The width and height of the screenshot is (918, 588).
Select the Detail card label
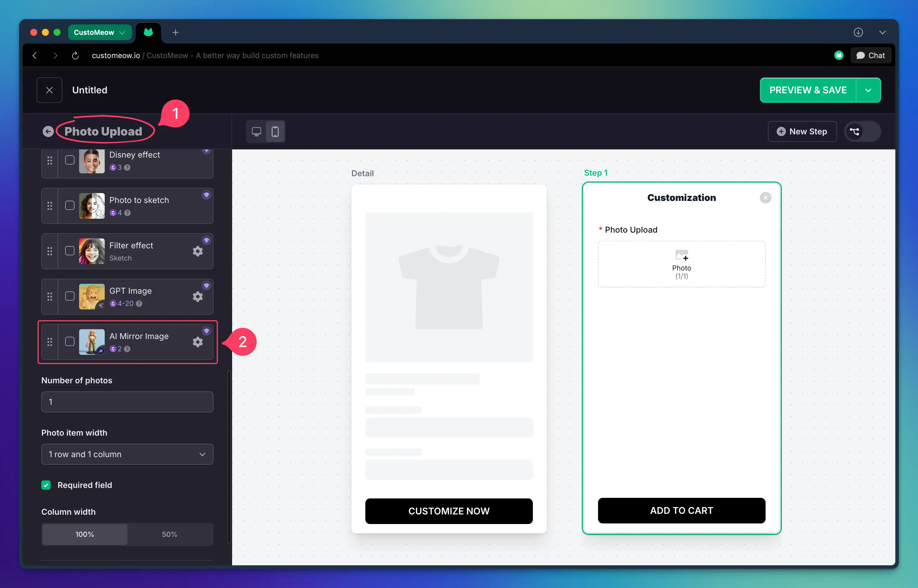coord(362,173)
